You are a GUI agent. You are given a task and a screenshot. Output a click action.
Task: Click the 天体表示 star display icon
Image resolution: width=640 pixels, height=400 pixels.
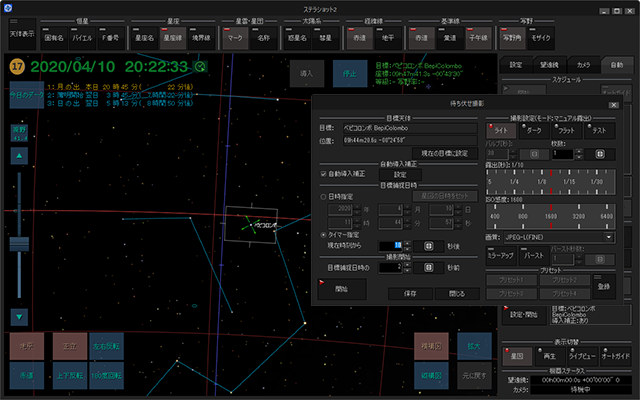[x=20, y=35]
